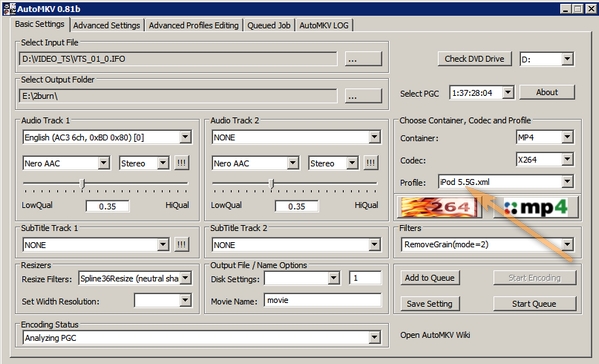This screenshot has width=599, height=364.
Task: Open the Set Width Resolution dropdown
Action: [x=185, y=300]
